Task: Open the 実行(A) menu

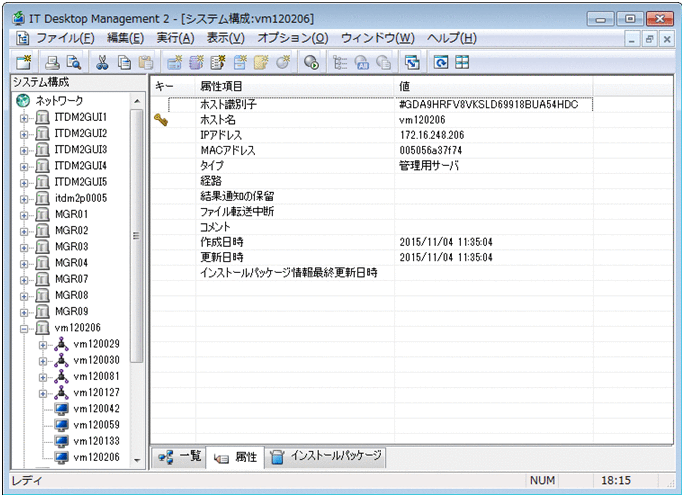Action: [176, 38]
